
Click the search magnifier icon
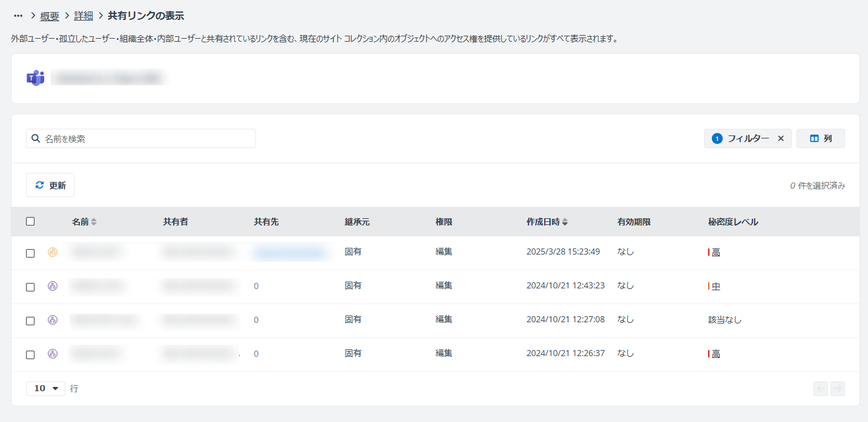click(x=36, y=138)
